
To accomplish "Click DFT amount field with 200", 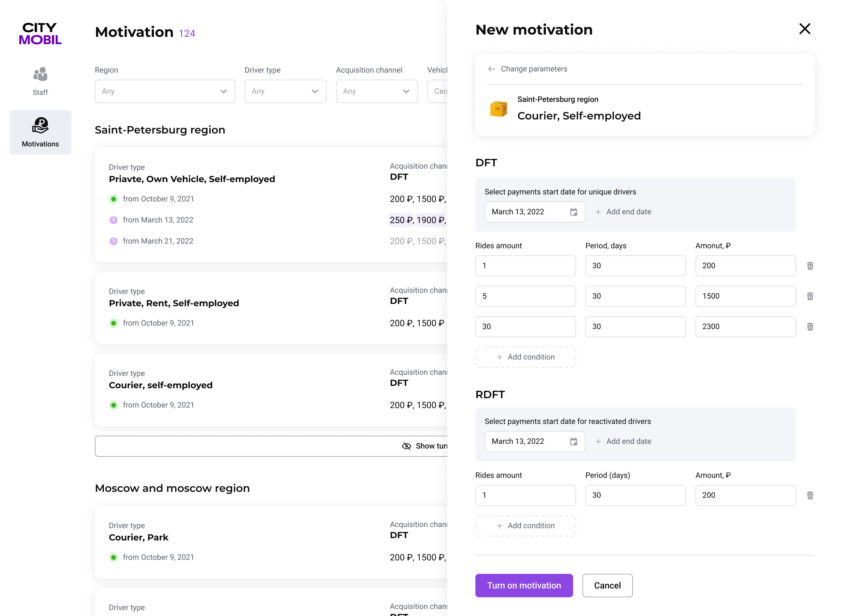I will tap(745, 266).
